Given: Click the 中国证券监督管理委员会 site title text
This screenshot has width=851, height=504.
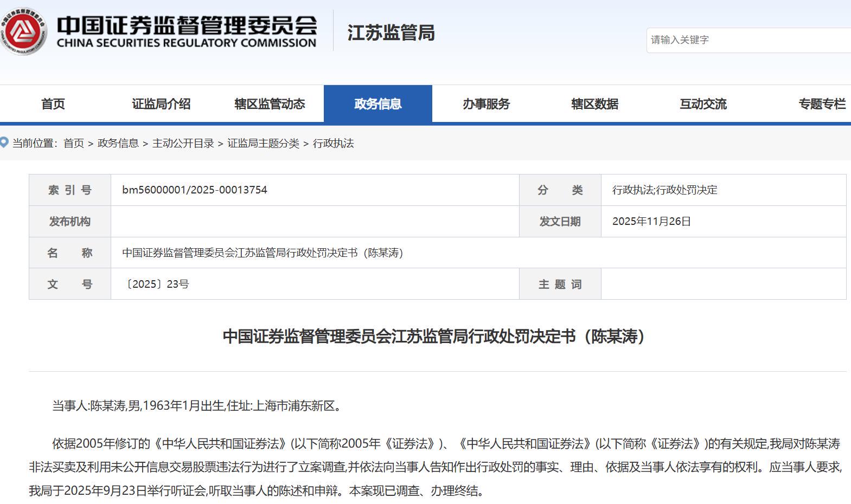Looking at the screenshot, I should pyautogui.click(x=187, y=25).
